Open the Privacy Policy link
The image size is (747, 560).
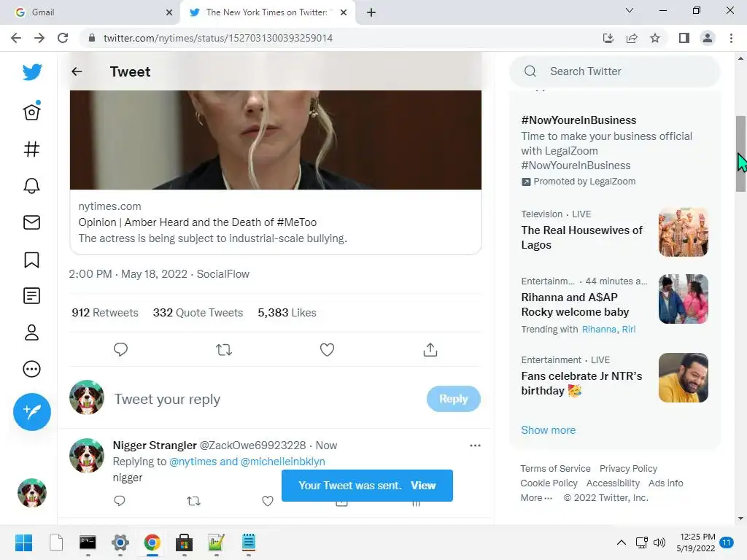(x=628, y=469)
